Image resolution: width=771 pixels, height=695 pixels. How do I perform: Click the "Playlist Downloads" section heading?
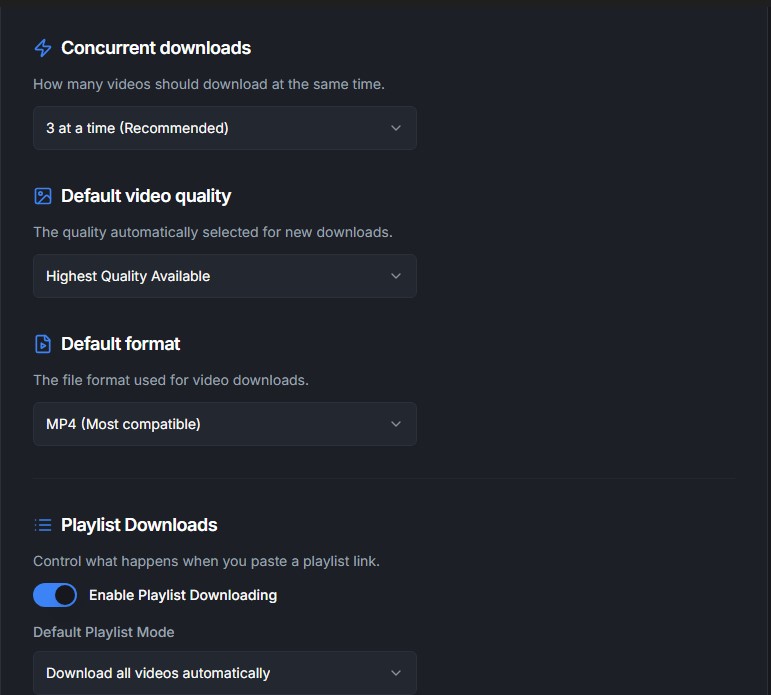[139, 525]
